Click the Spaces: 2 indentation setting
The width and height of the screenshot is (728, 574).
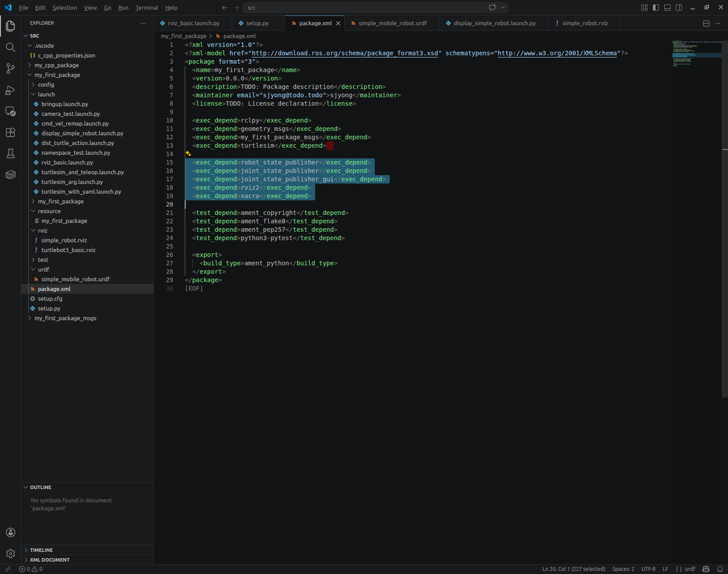click(623, 569)
